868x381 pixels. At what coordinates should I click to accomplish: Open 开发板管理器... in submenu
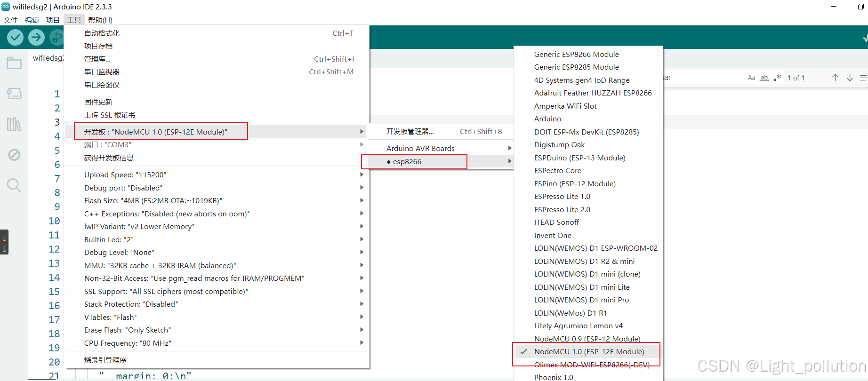coord(440,132)
